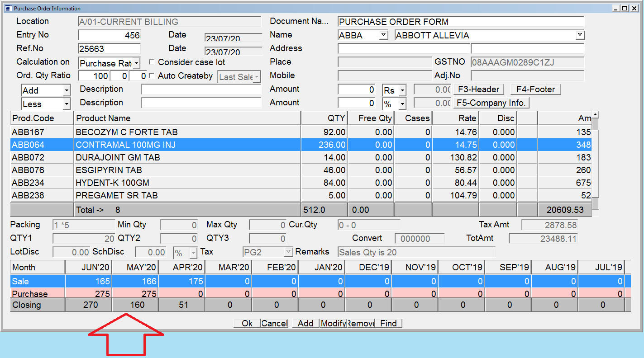Expand the ABBA name code dropdown
This screenshot has height=358, width=644.
383,35
